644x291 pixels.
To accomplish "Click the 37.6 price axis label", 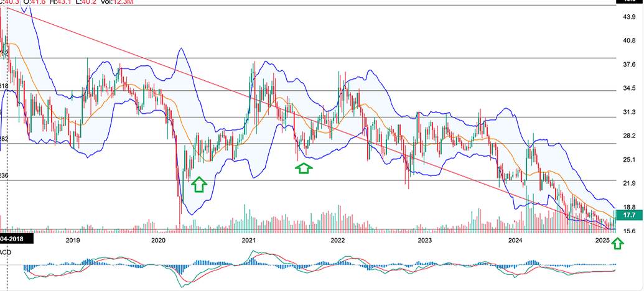I will [x=630, y=64].
